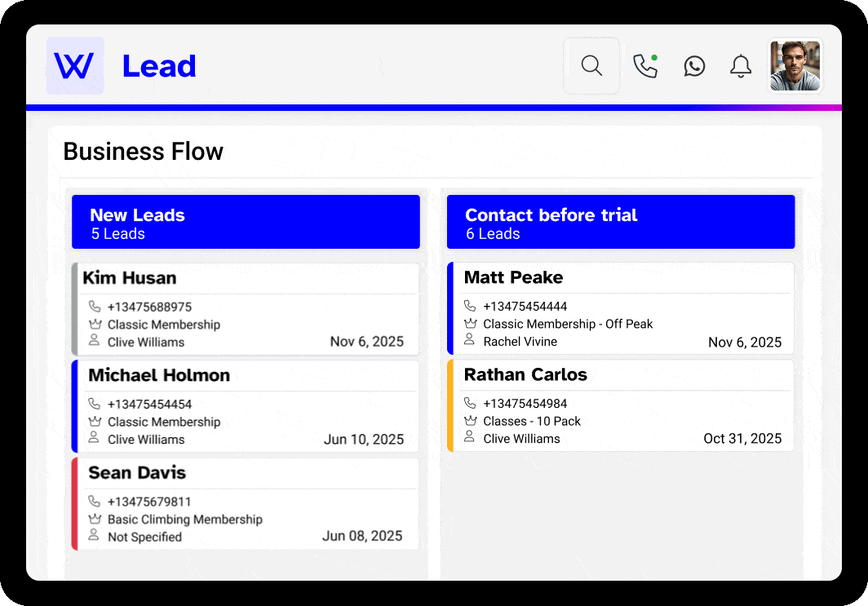868x606 pixels.
Task: Click the phone icon on Kim Husan's card
Action: click(x=94, y=306)
